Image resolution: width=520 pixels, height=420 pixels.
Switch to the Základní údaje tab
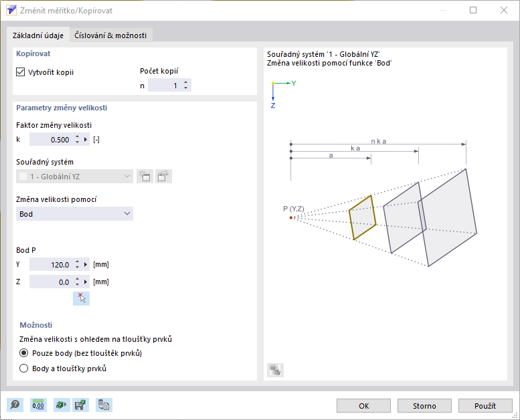[x=37, y=35]
